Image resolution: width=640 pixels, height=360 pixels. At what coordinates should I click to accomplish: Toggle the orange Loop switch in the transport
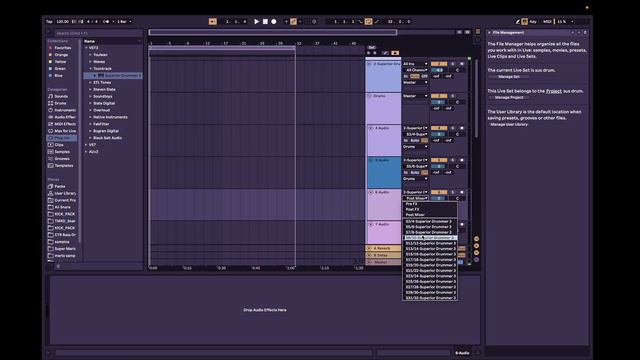point(368,21)
